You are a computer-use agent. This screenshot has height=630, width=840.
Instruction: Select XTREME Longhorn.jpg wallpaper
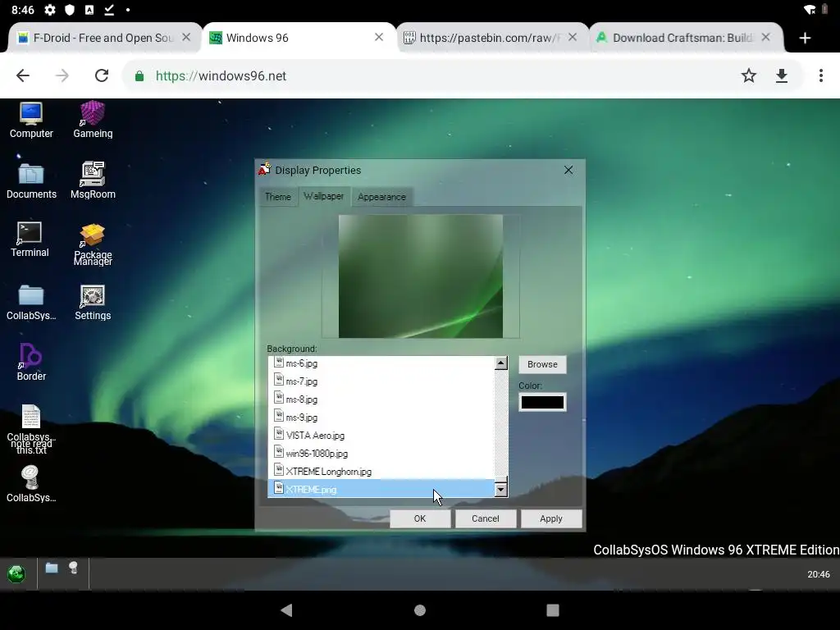coord(381,472)
